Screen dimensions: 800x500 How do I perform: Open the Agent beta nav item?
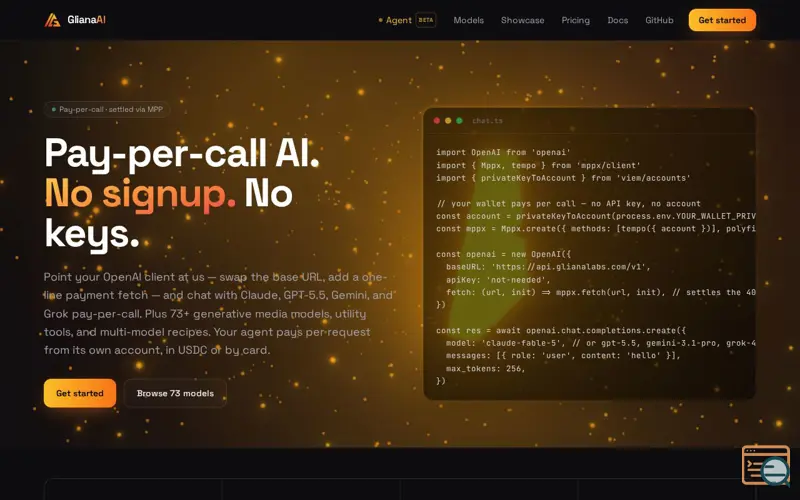[x=407, y=20]
